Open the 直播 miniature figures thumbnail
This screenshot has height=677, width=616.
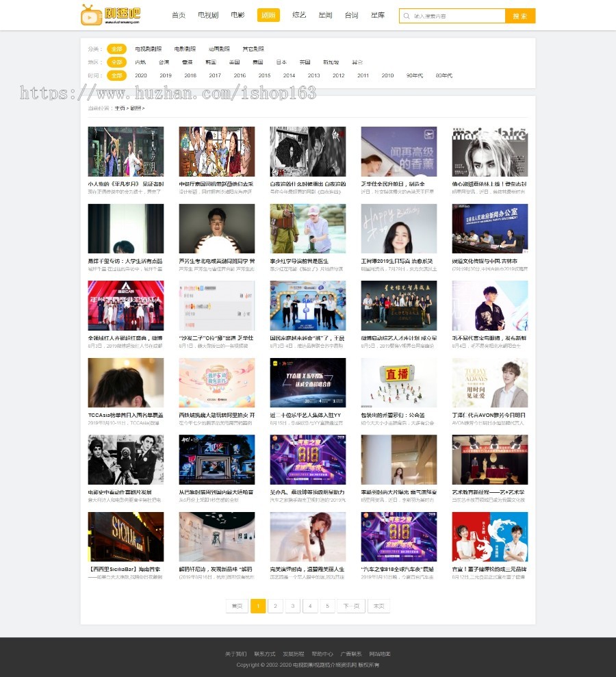(x=398, y=383)
